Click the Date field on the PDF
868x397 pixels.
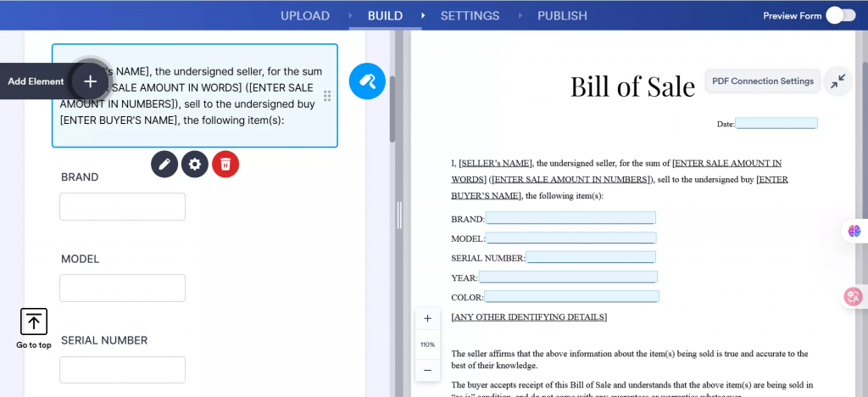tap(776, 124)
